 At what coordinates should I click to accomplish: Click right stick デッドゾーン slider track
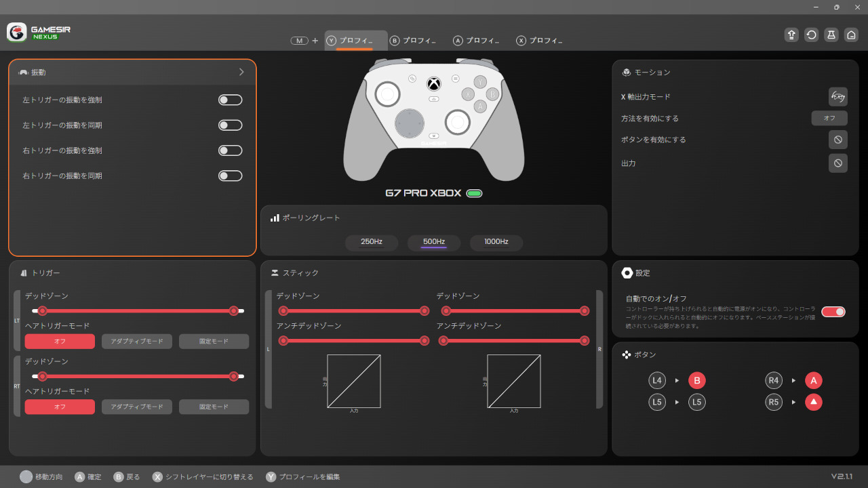[514, 311]
